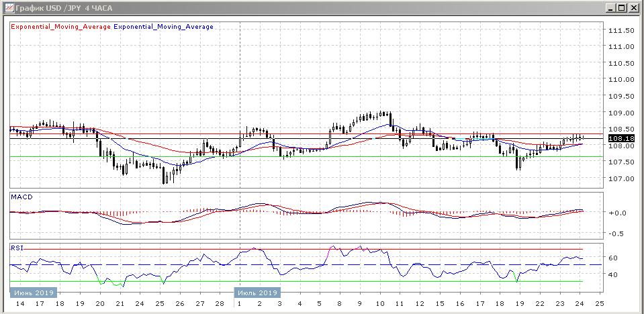The image size is (644, 314).
Task: Click the 111.50 price axis label
Action: [620, 30]
